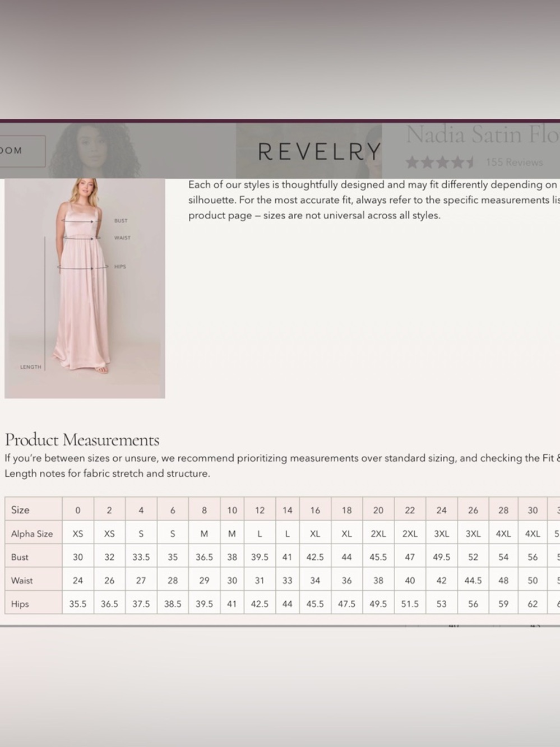Click the HIPS label on dress diagram
Image resolution: width=560 pixels, height=747 pixels.
[120, 267]
